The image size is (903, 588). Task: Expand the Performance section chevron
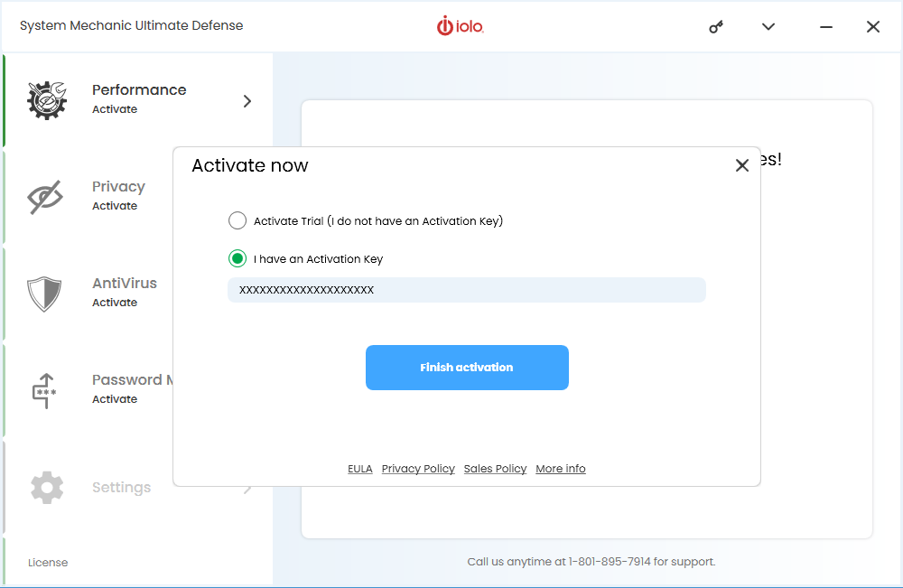tap(247, 101)
